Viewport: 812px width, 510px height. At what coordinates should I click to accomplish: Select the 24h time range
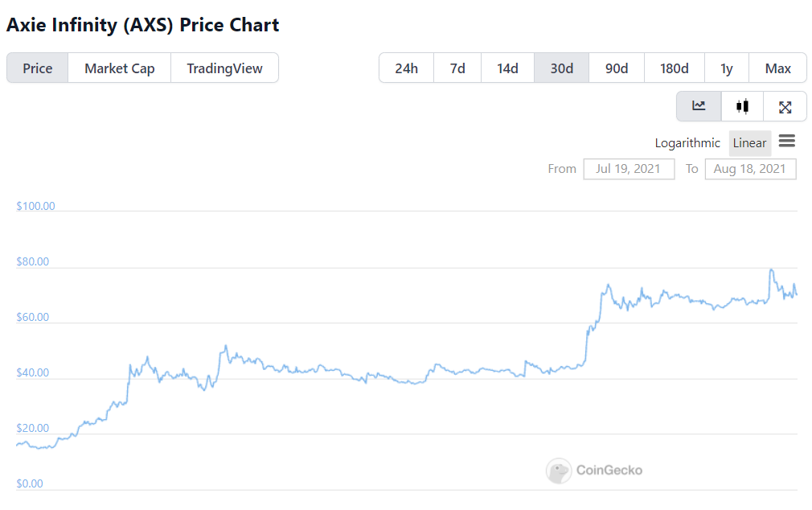(x=407, y=68)
